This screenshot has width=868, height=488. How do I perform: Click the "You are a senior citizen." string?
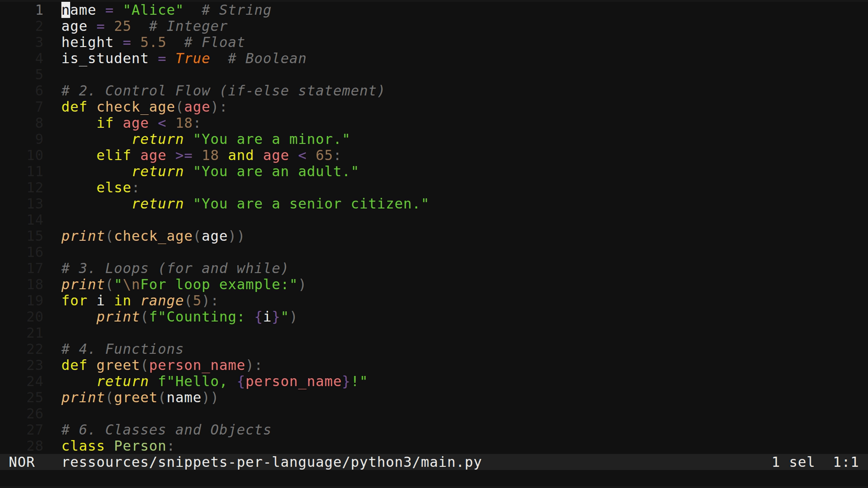coord(311,204)
